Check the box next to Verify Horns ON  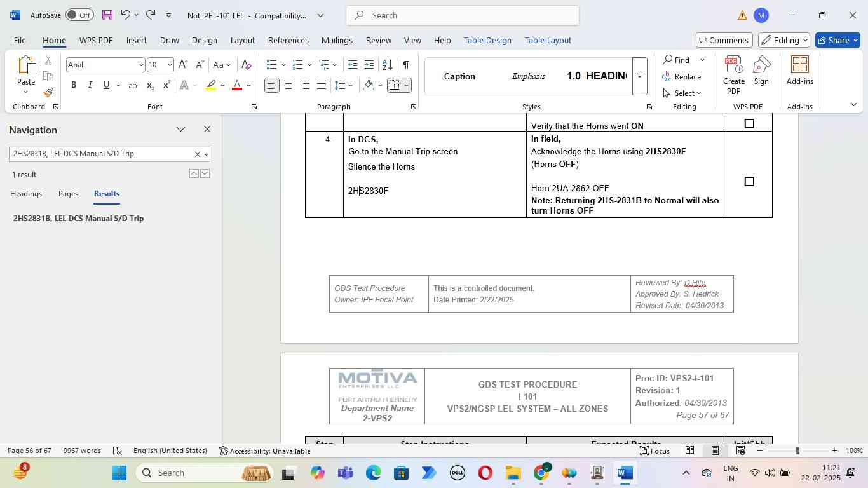749,124
